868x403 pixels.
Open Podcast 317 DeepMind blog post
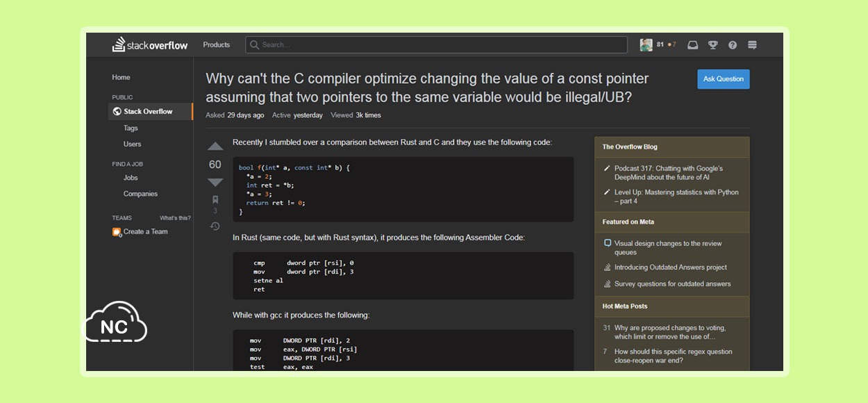coord(669,172)
